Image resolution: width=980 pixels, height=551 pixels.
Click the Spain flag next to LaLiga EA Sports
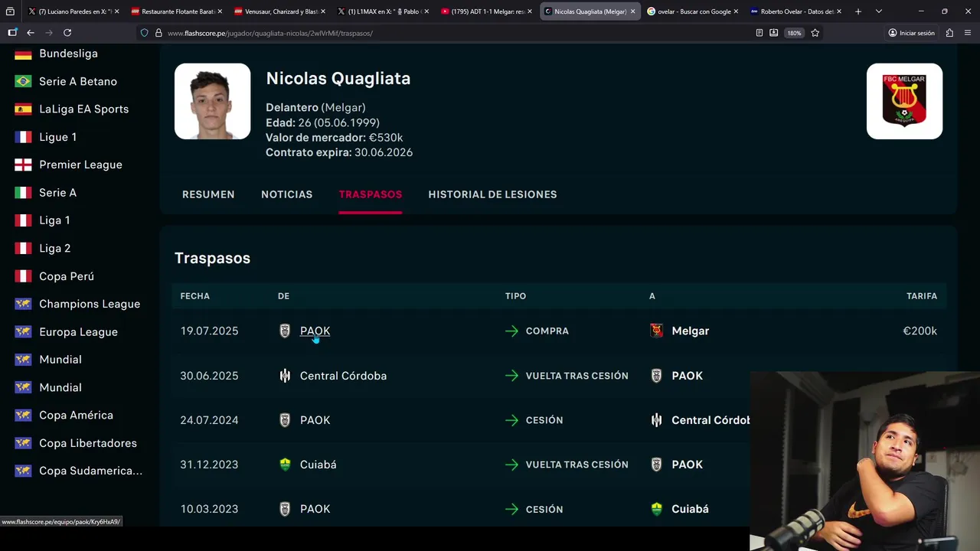(23, 109)
